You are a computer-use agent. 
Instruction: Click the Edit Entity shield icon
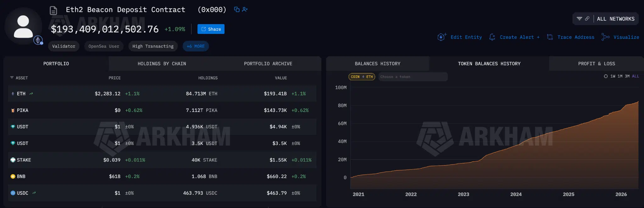442,37
